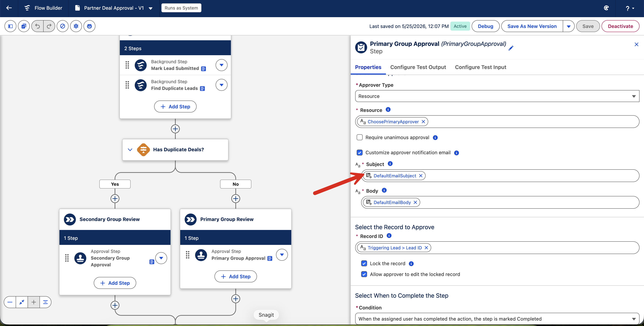The image size is (644, 326).
Task: Click the Flow Builder logo icon
Action: [27, 8]
